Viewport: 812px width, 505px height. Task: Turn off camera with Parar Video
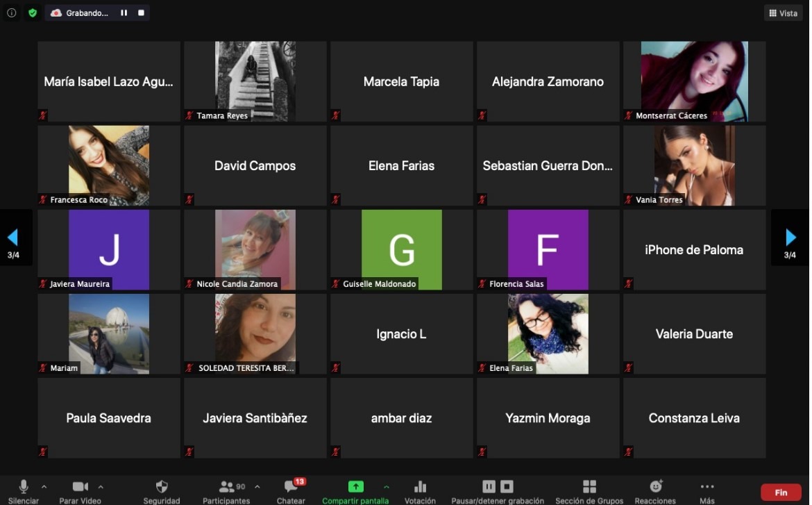coord(81,487)
